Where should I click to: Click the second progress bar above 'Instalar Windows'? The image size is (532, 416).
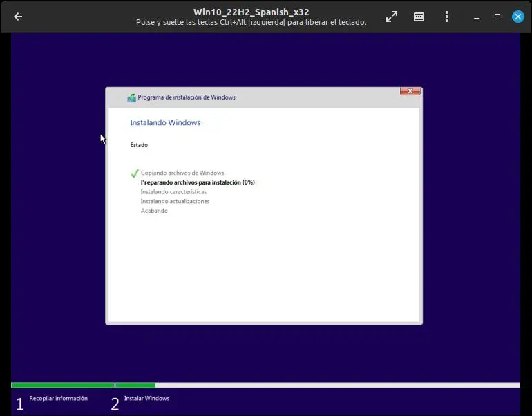tap(135, 385)
